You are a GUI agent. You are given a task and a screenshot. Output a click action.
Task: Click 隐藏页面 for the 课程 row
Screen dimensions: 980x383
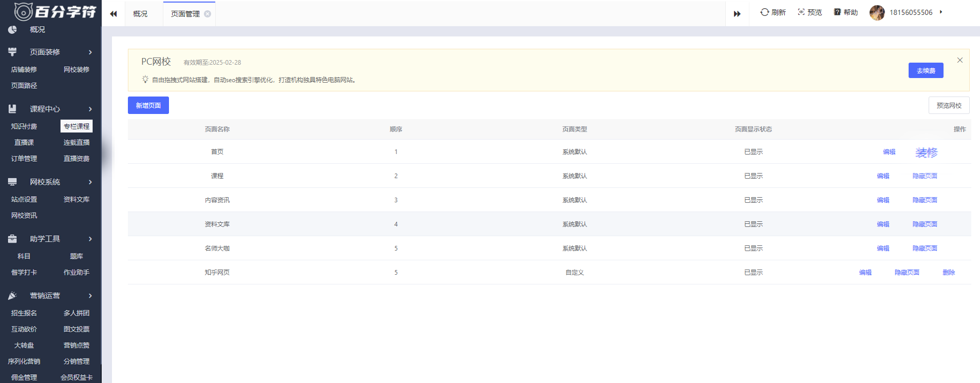click(925, 176)
